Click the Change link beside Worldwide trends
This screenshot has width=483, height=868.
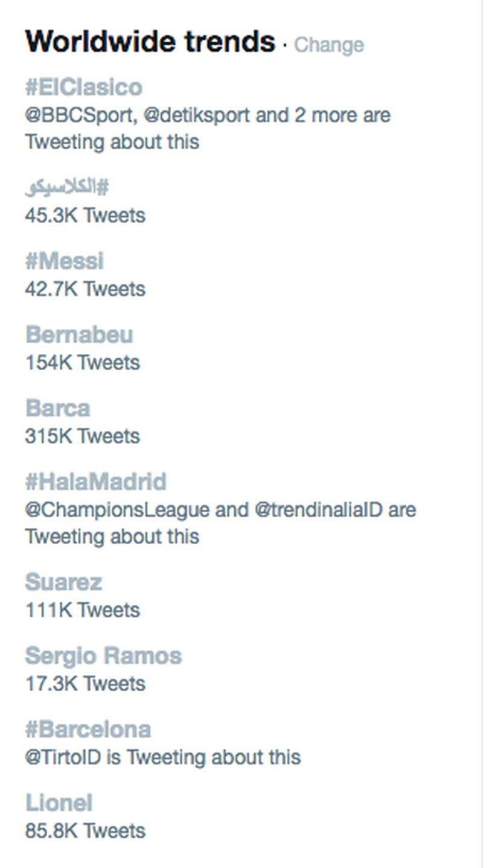coord(329,45)
